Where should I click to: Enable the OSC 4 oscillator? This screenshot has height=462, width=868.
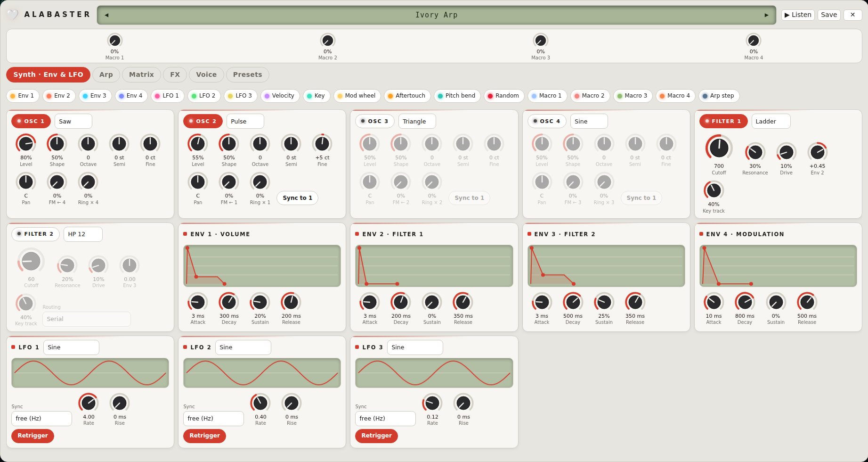coord(547,121)
